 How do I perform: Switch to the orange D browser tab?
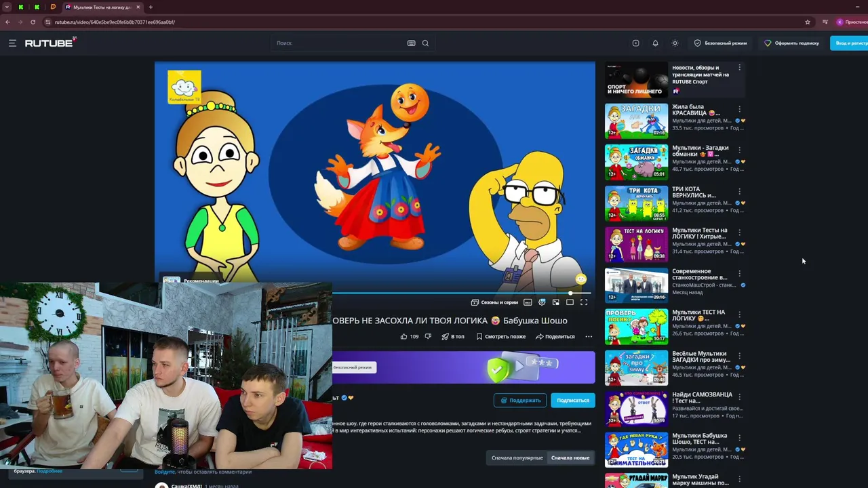coord(53,7)
